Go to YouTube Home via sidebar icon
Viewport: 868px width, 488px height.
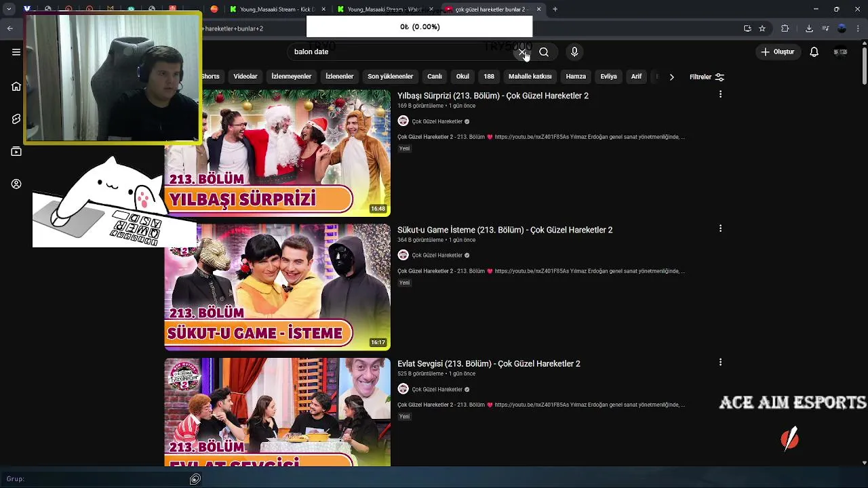[x=16, y=86]
